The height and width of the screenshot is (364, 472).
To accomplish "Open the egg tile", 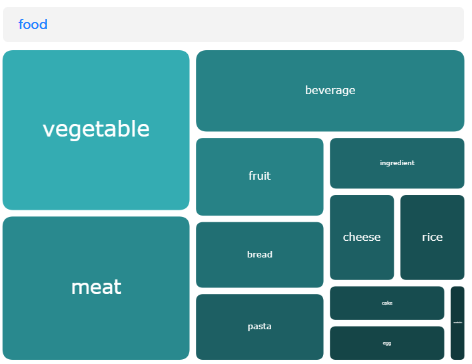I will tap(387, 343).
